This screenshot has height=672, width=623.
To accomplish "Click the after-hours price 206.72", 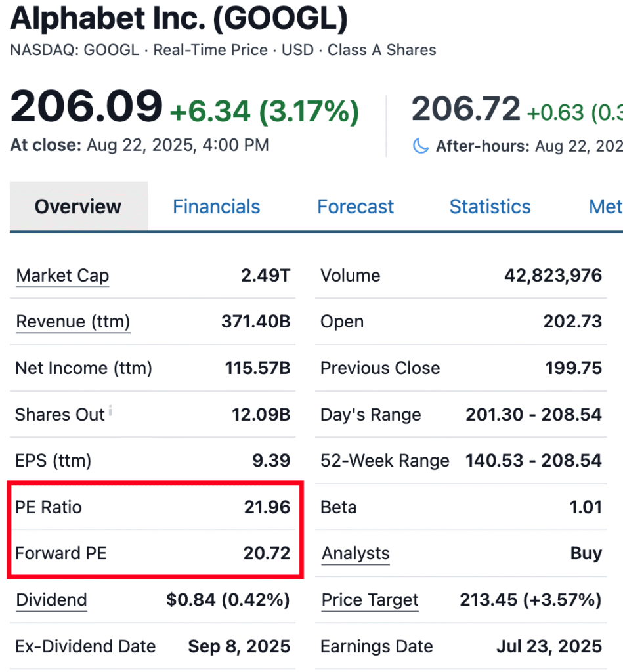I will point(465,109).
